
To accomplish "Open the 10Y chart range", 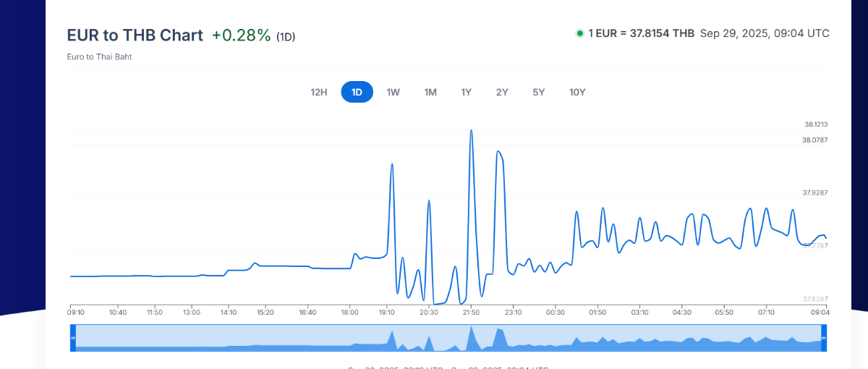I will [577, 92].
